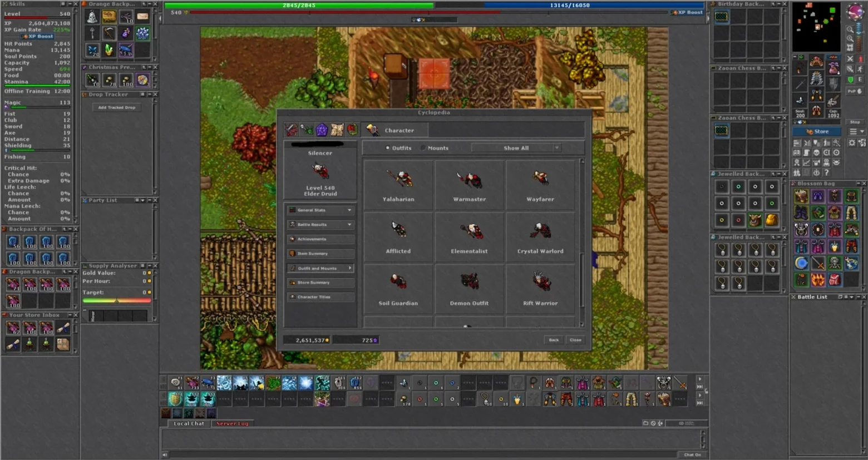The image size is (868, 460).
Task: Toggle the red stand-still chase mode
Action: (x=860, y=58)
